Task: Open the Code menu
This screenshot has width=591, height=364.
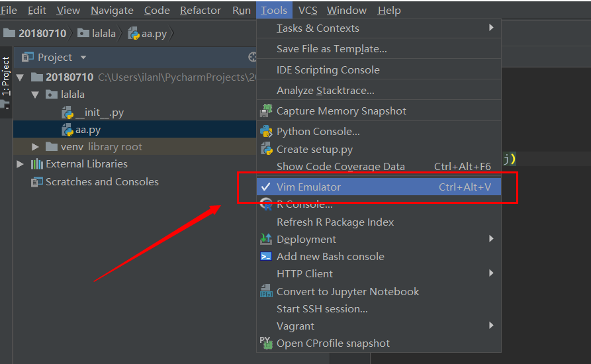Action: 157,10
